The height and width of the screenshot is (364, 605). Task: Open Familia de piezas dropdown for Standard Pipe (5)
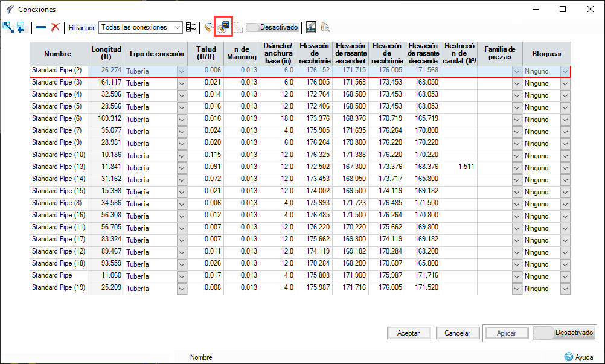[517, 107]
